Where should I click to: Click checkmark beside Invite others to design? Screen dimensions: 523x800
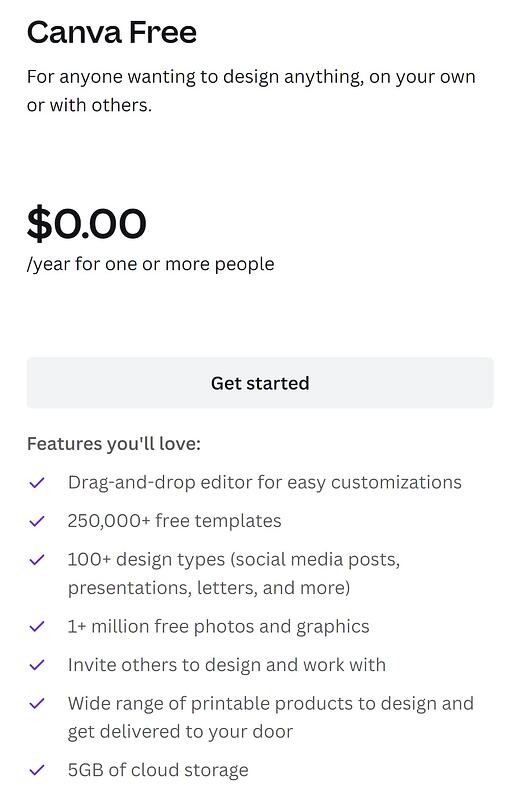(37, 665)
